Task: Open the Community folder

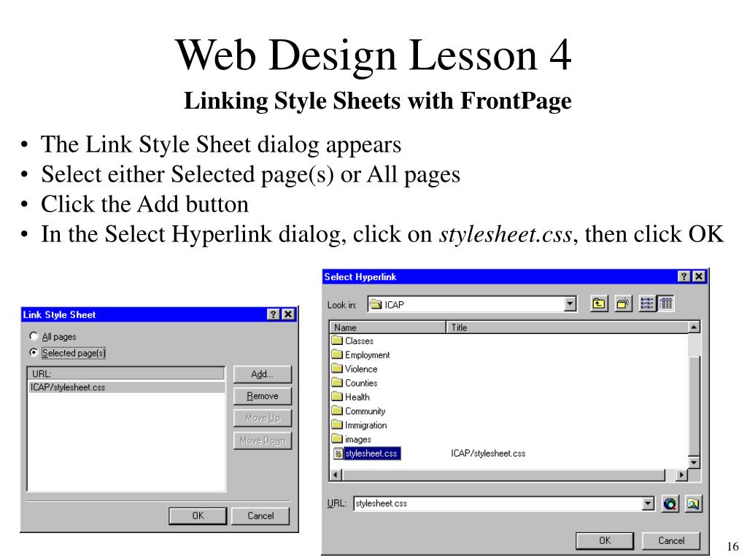Action: click(359, 411)
